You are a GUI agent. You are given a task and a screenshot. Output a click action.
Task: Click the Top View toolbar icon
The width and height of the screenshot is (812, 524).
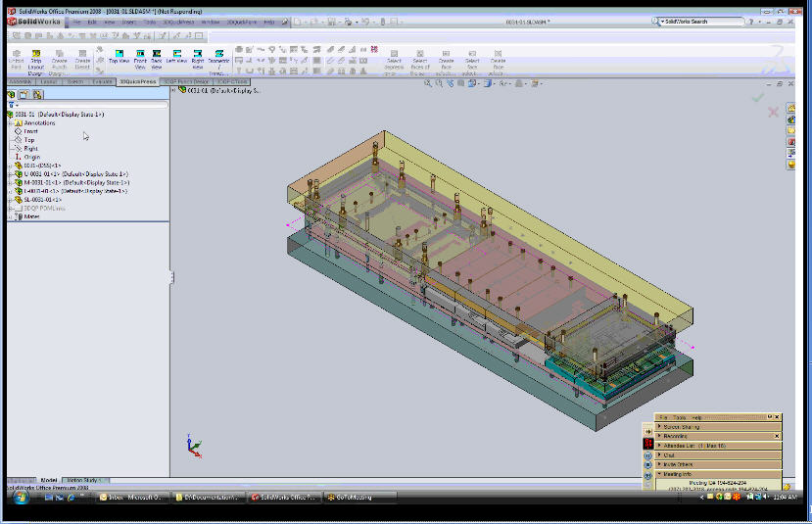(119, 55)
